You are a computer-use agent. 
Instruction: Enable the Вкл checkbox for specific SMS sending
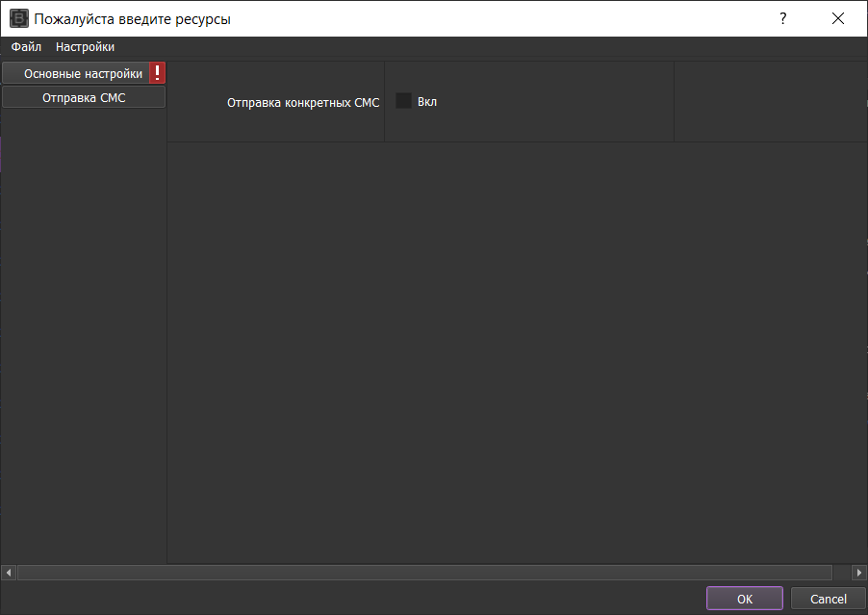click(403, 101)
